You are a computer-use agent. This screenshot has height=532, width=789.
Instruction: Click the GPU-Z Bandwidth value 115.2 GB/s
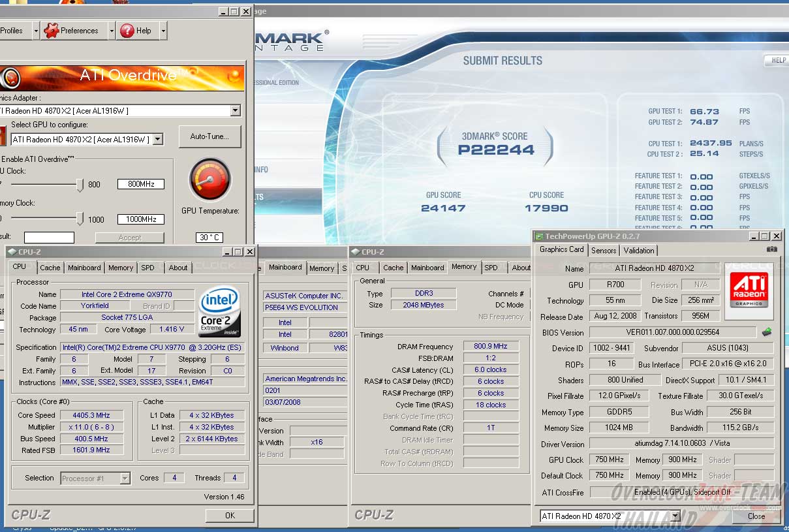pyautogui.click(x=741, y=428)
